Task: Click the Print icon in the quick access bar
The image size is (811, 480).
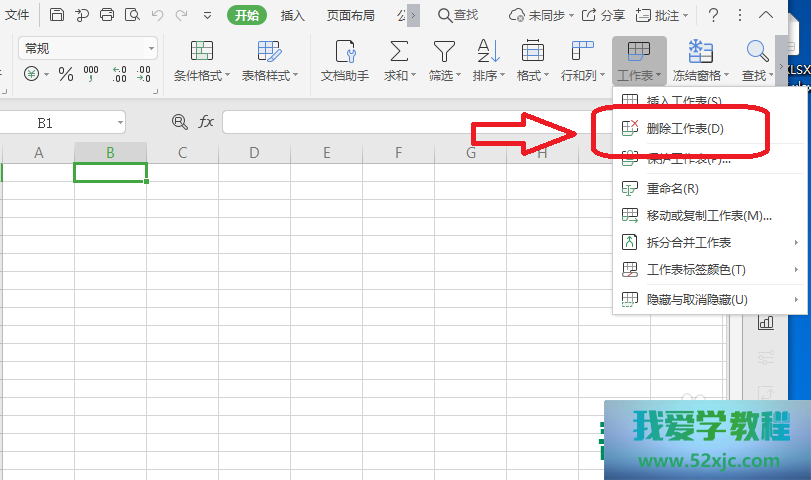Action: tap(107, 15)
